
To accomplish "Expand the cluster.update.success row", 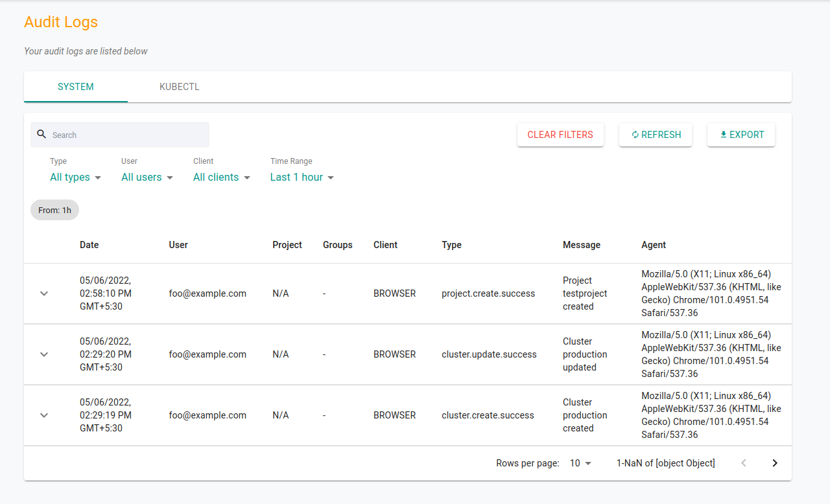I will click(44, 354).
